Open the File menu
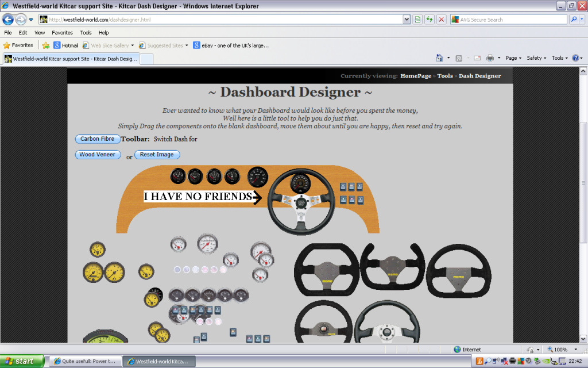The width and height of the screenshot is (588, 368). click(x=8, y=33)
